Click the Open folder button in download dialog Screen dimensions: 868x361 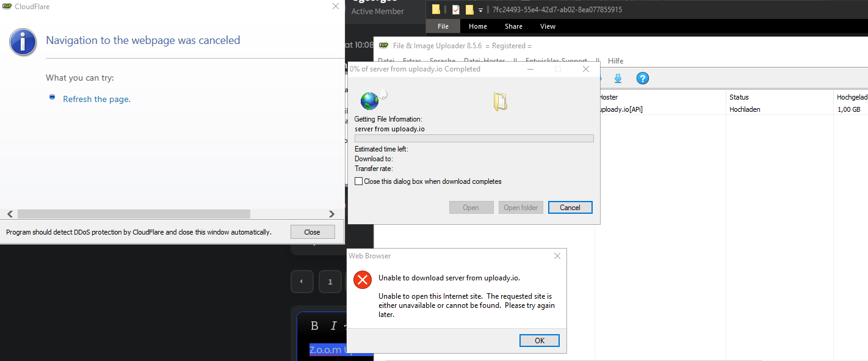tap(521, 208)
